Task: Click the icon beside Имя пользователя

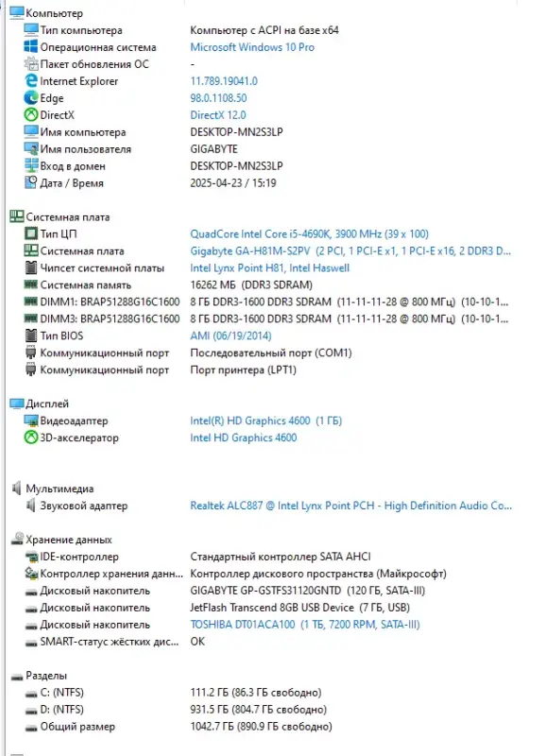Action: 31,149
